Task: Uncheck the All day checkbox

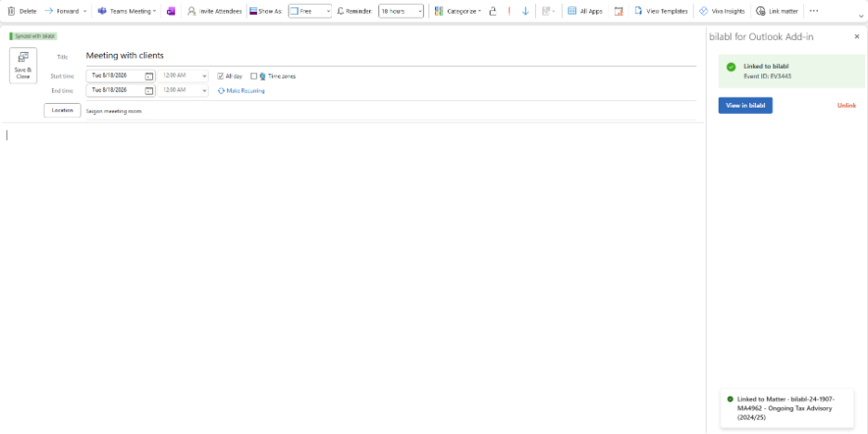Action: (221, 76)
